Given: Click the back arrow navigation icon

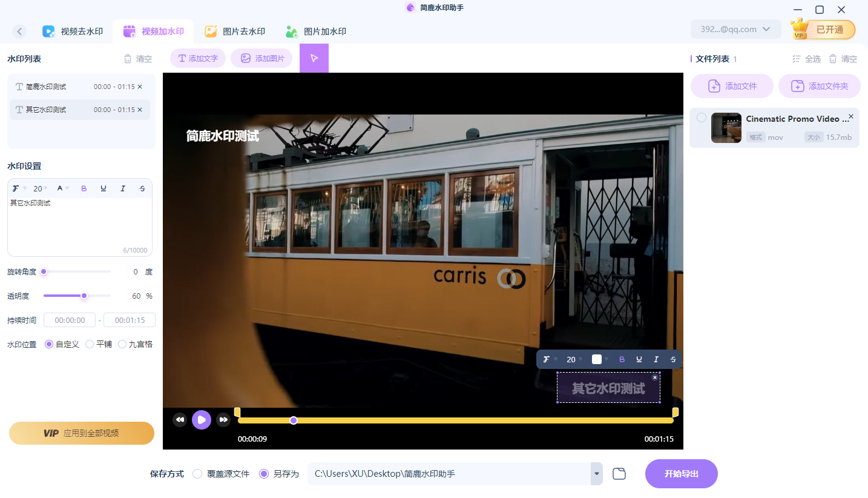Looking at the screenshot, I should [x=20, y=32].
